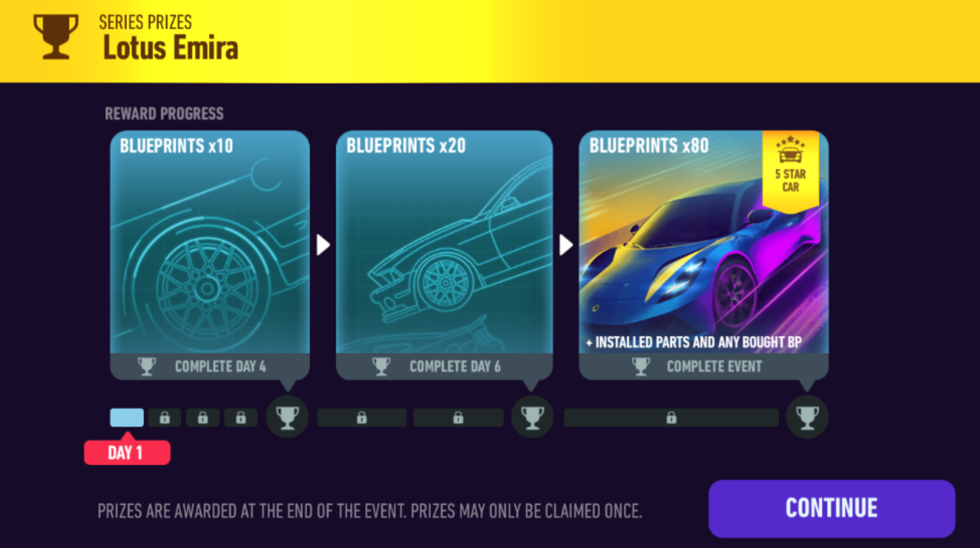Click the arrow between x10 and x20 cards
This screenshot has width=980, height=548.
(x=323, y=245)
